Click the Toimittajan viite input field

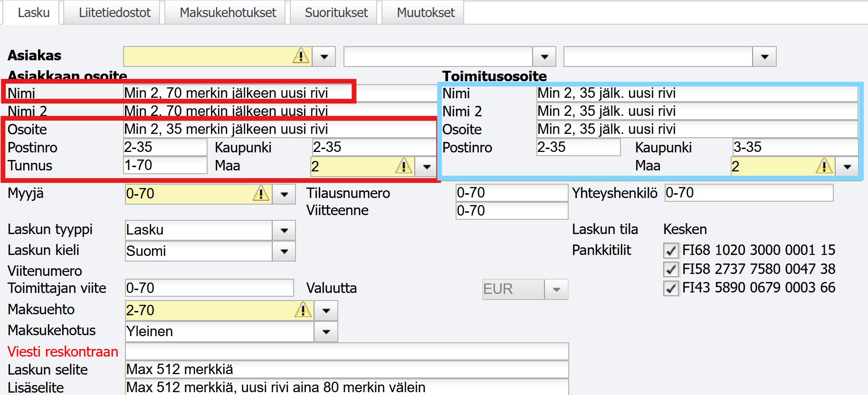point(210,288)
